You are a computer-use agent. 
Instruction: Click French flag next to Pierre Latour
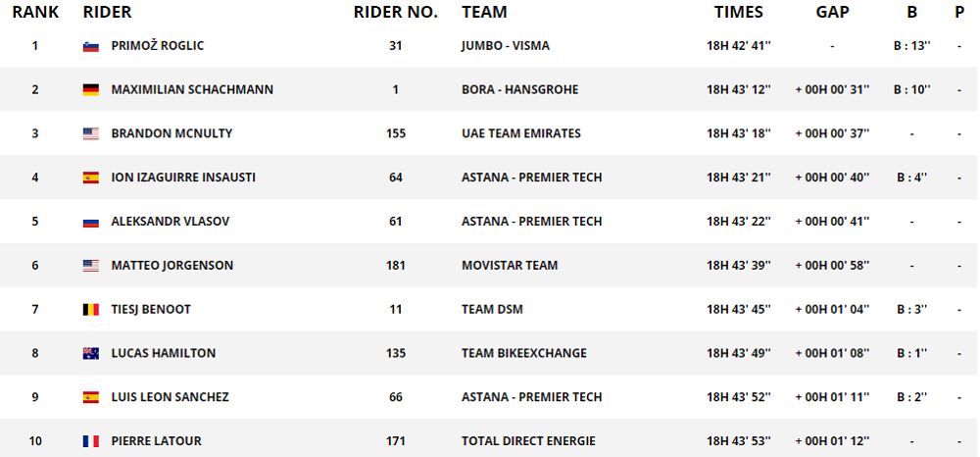pos(90,441)
